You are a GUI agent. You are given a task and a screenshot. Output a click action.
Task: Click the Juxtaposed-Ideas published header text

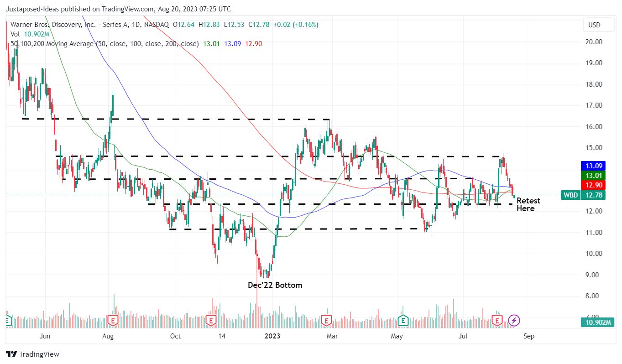118,9
